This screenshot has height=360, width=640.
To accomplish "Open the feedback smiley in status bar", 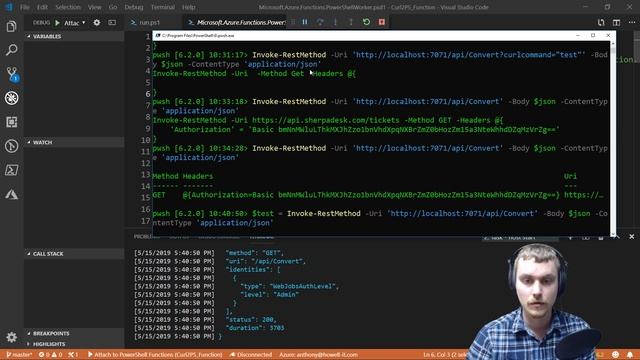I will (615, 354).
